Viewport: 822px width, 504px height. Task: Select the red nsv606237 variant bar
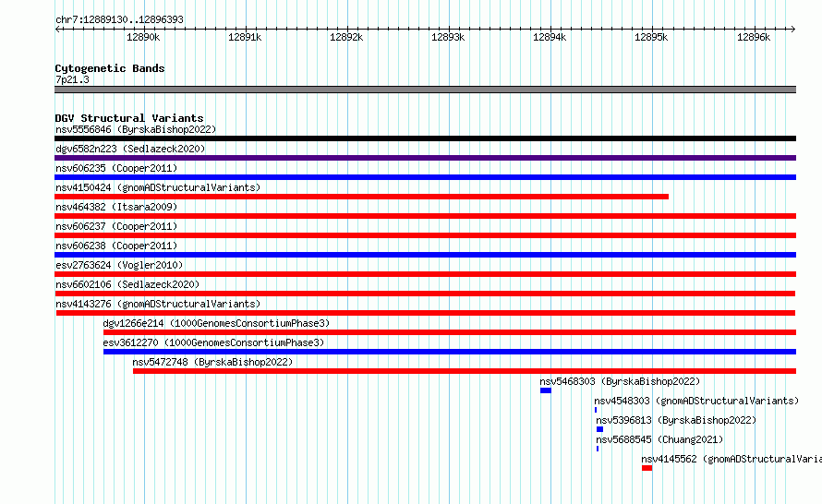point(425,235)
